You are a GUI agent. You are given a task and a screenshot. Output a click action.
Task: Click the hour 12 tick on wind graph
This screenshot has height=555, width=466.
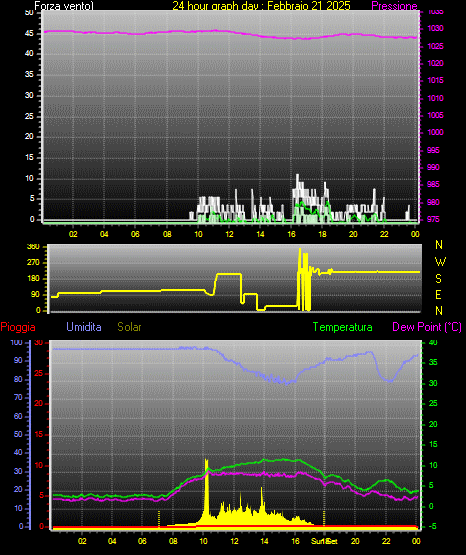[229, 234]
